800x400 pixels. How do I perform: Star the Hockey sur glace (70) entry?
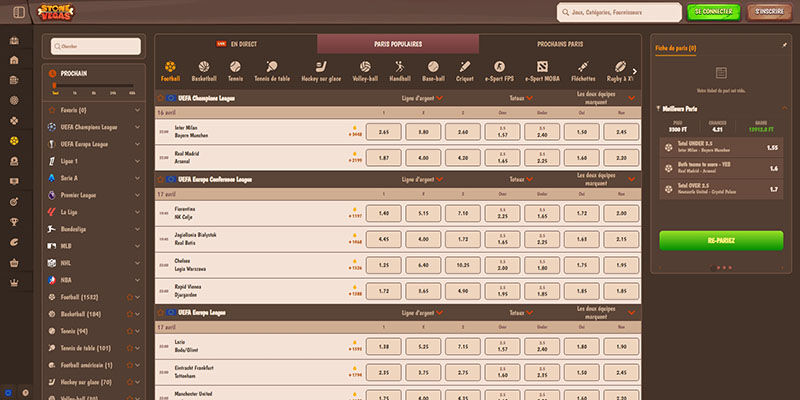point(130,382)
